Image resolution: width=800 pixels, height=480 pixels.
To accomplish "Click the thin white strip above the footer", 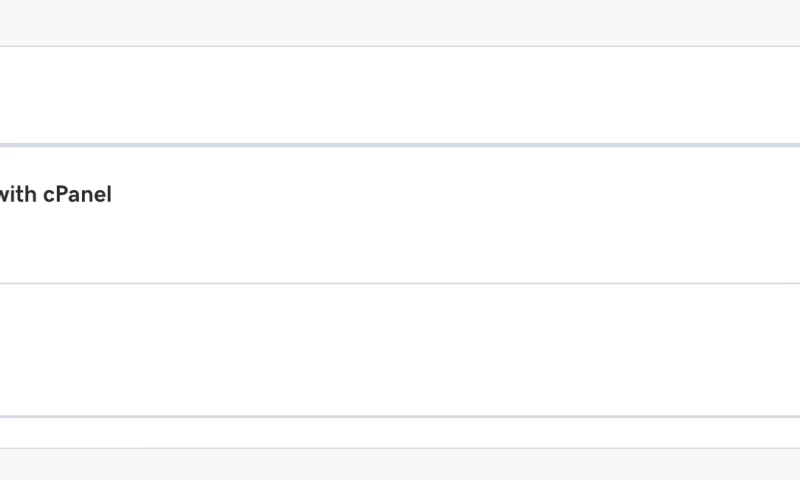I will click(400, 432).
